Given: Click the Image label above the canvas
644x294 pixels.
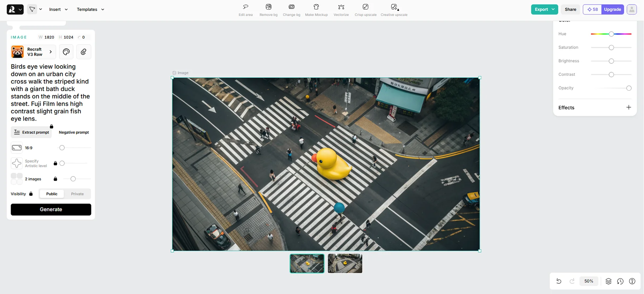Looking at the screenshot, I should (x=180, y=73).
